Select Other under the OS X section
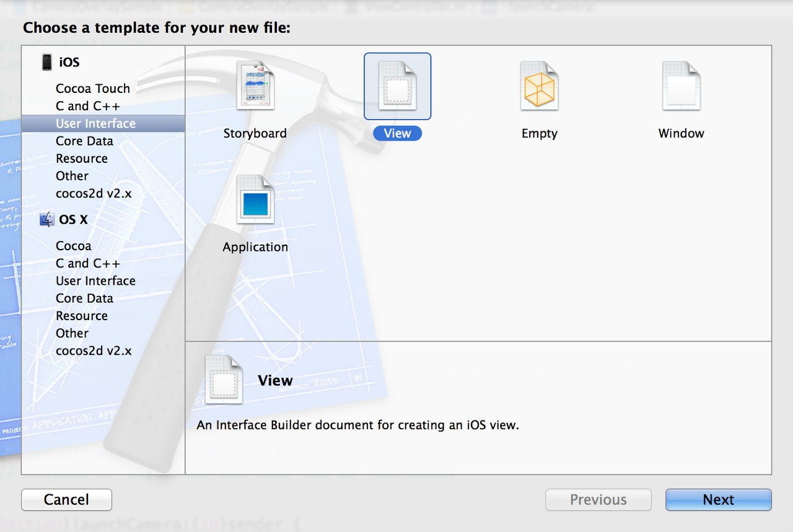Viewport: 793px width, 532px height. point(72,333)
